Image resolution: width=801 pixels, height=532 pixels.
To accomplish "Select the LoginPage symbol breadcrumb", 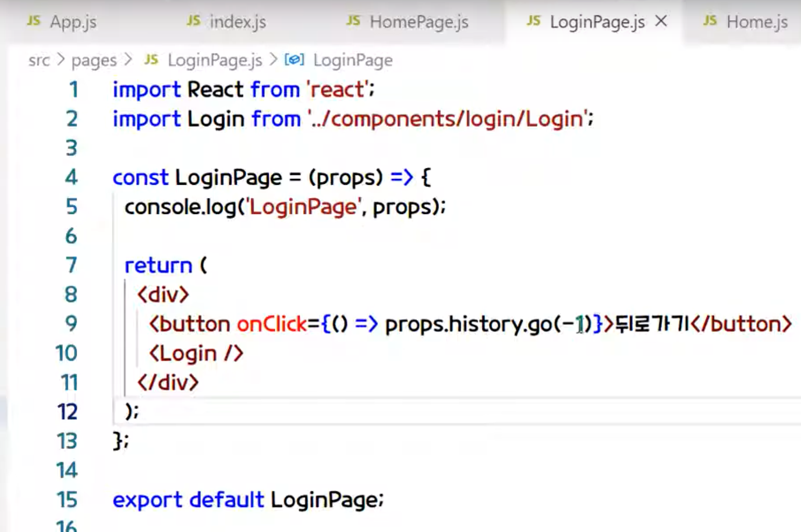I will (353, 61).
